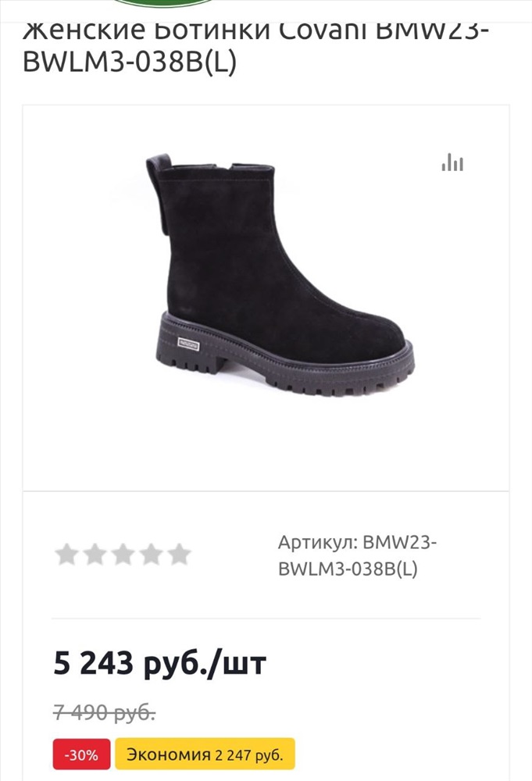Click the Артикул: BMW23- label

358,542
